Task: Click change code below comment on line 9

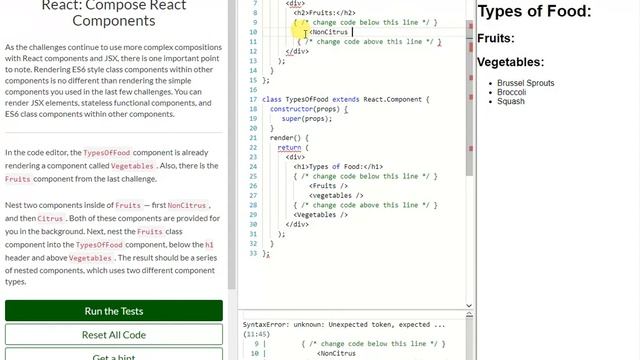Action: (x=365, y=22)
